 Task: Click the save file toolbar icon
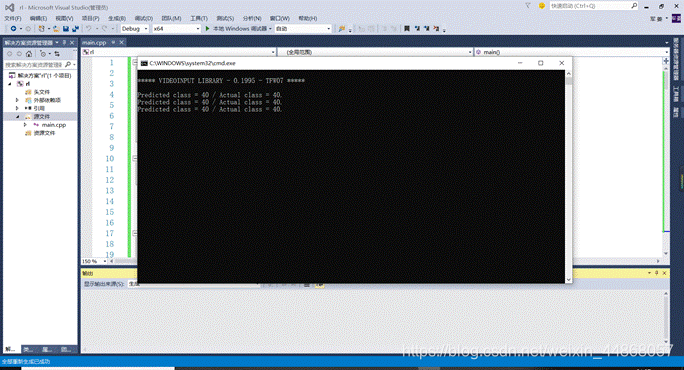(65, 28)
